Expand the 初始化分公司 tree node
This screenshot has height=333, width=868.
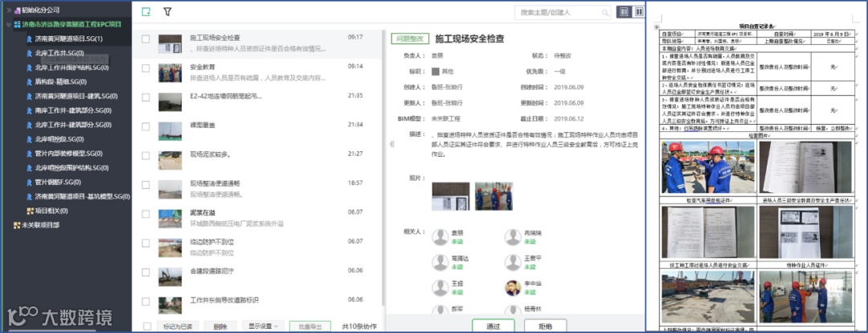pos(10,10)
